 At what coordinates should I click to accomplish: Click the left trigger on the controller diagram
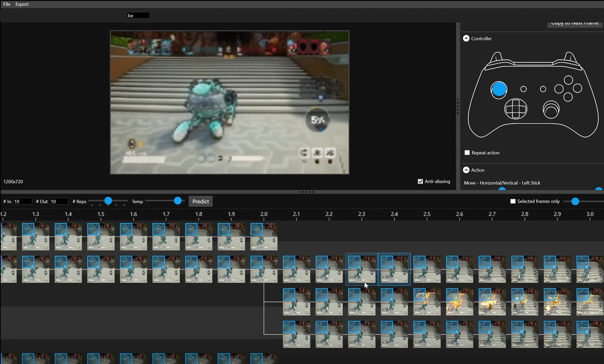point(497,57)
